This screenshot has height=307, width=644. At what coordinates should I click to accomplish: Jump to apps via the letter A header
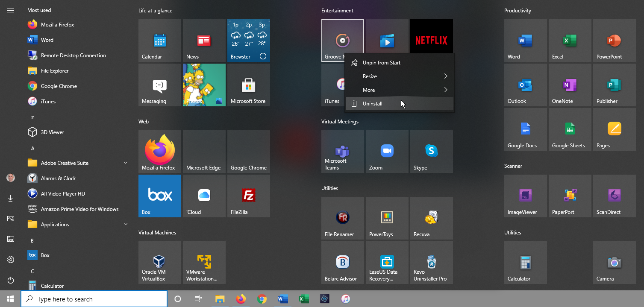pyautogui.click(x=33, y=148)
